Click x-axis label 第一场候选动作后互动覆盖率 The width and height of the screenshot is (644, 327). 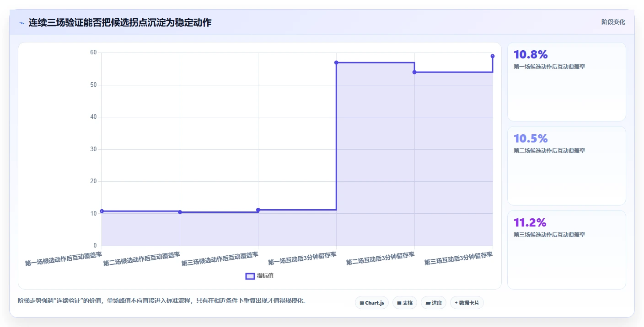[64, 259]
